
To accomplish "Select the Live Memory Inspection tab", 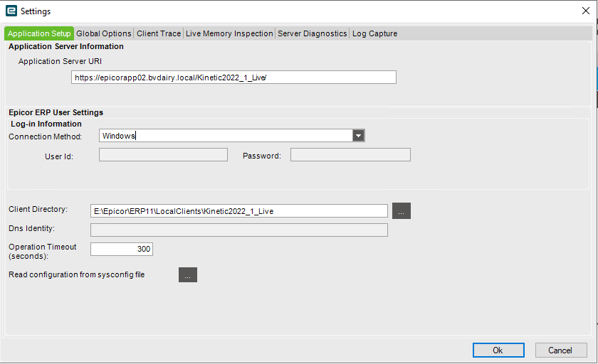I will coord(229,33).
